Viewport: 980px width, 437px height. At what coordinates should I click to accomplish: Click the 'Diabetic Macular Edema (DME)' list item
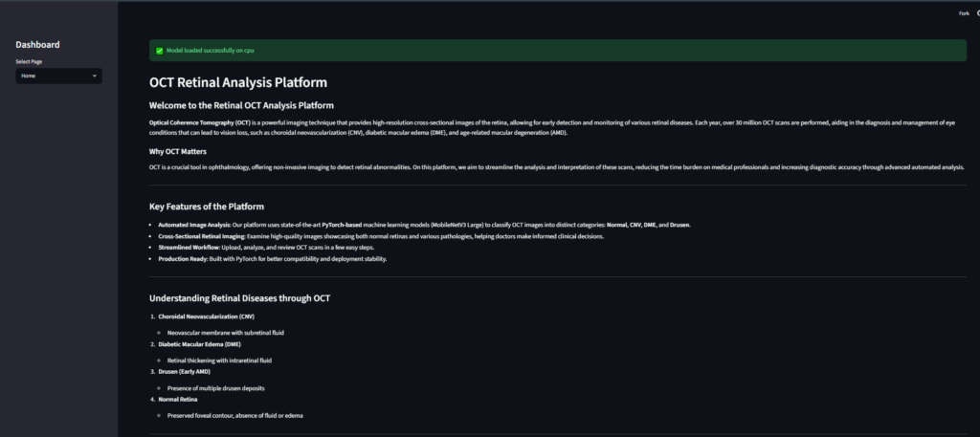click(199, 344)
